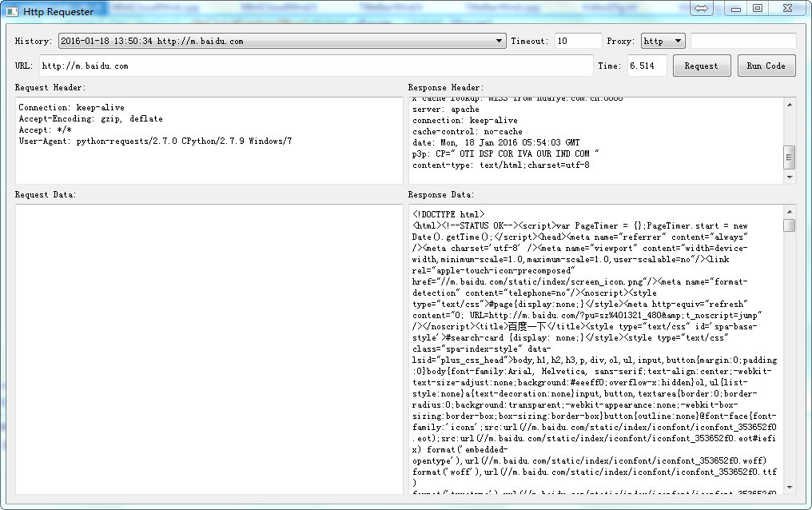
Task: Send the request with Request button
Action: 702,66
